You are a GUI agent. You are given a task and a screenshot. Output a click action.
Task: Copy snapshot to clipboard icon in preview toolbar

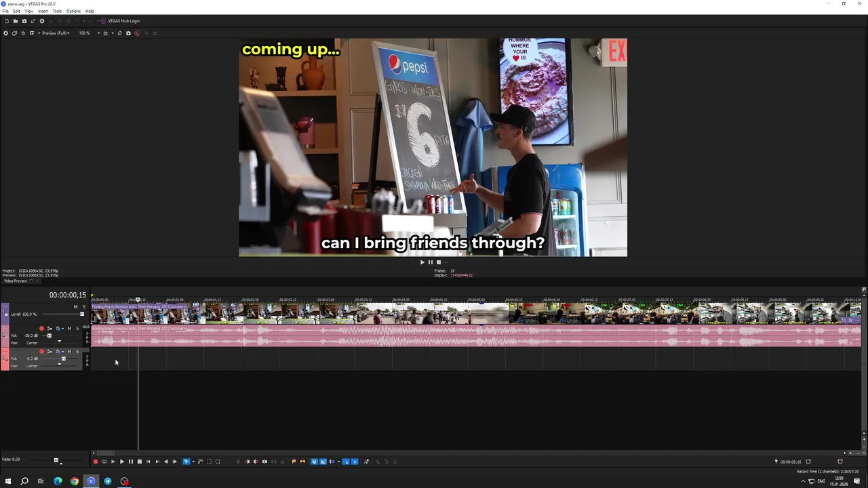(120, 33)
